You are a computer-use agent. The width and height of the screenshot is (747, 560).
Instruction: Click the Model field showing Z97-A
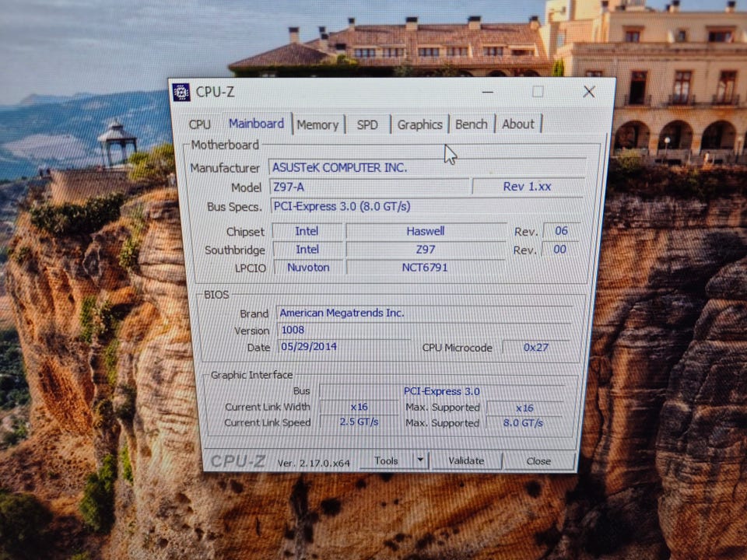click(x=369, y=187)
